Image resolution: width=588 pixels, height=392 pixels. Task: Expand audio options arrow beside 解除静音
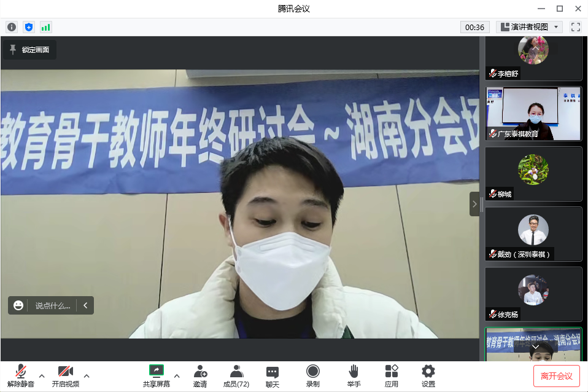[42, 375]
